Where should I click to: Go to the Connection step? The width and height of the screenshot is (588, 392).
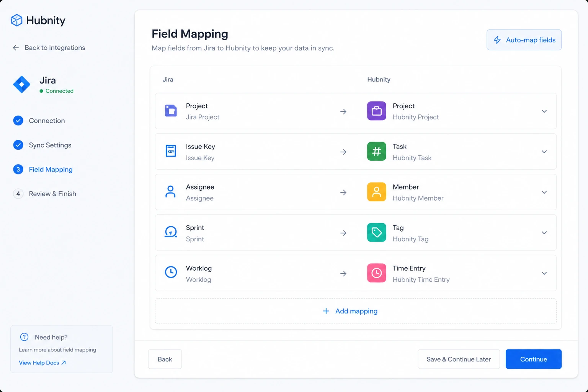coord(39,121)
